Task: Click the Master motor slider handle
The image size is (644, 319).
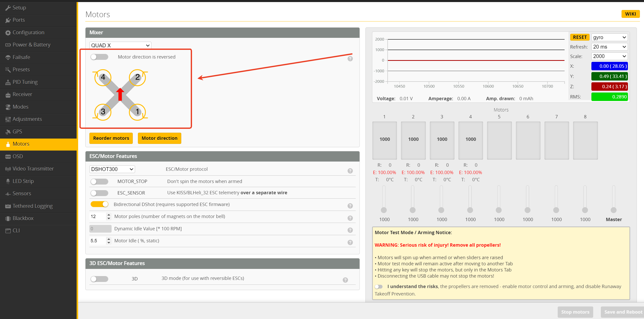Action: point(613,210)
